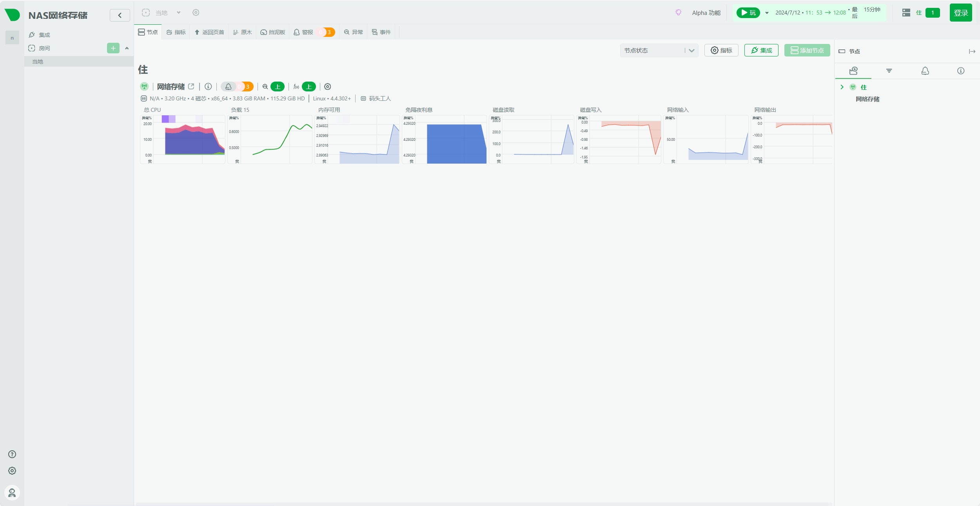
Task: Toggle the play button in time picker
Action: pos(748,13)
